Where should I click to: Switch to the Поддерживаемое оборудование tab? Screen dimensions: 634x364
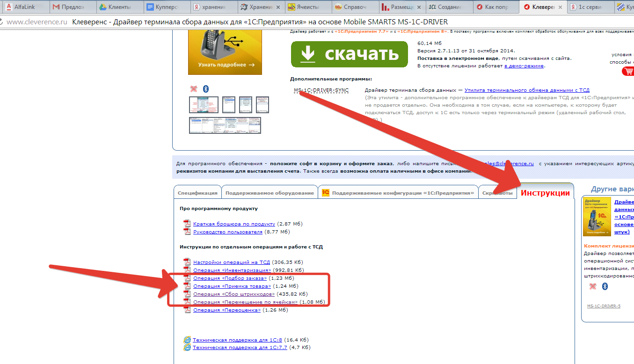click(270, 193)
